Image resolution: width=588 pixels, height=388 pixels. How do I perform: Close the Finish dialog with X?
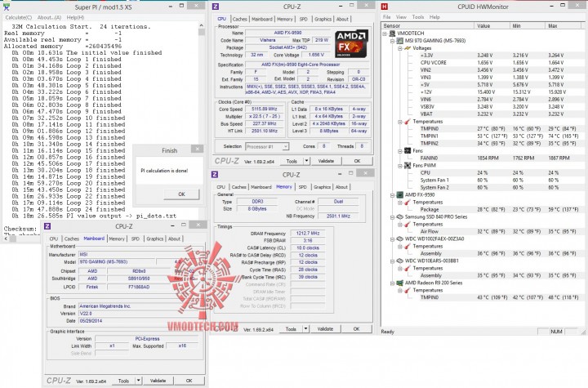(x=198, y=149)
